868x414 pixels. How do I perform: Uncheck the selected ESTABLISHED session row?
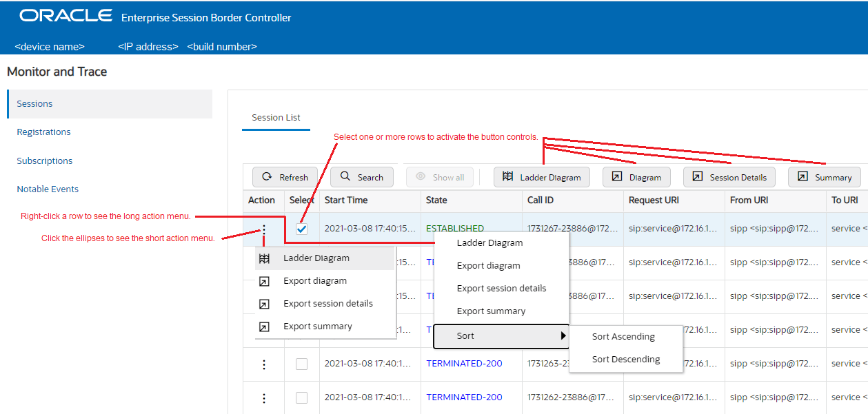[x=301, y=228]
